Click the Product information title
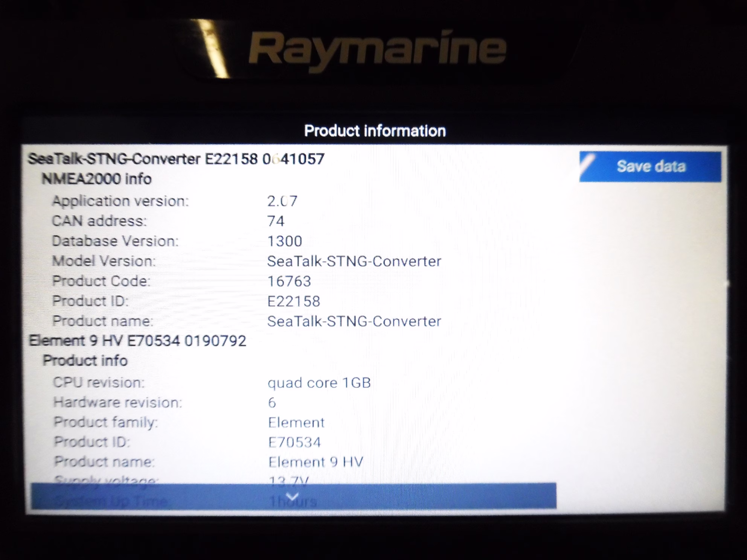This screenshot has width=747, height=560. click(x=375, y=131)
